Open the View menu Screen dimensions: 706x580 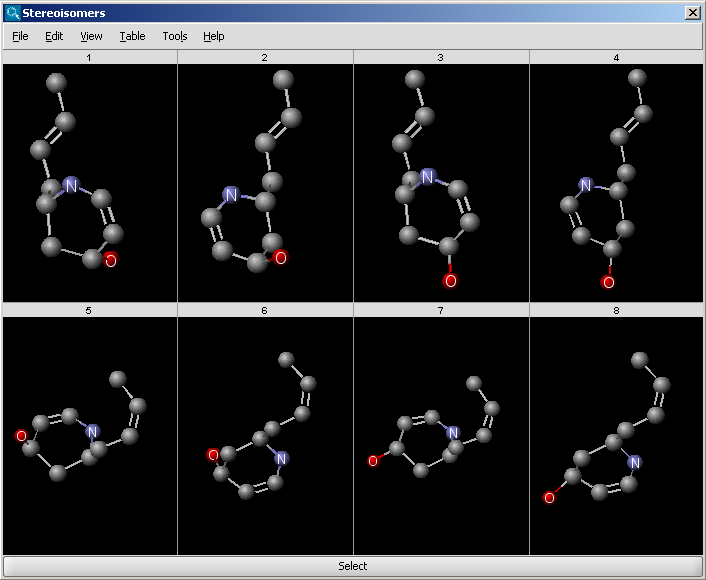coord(91,36)
